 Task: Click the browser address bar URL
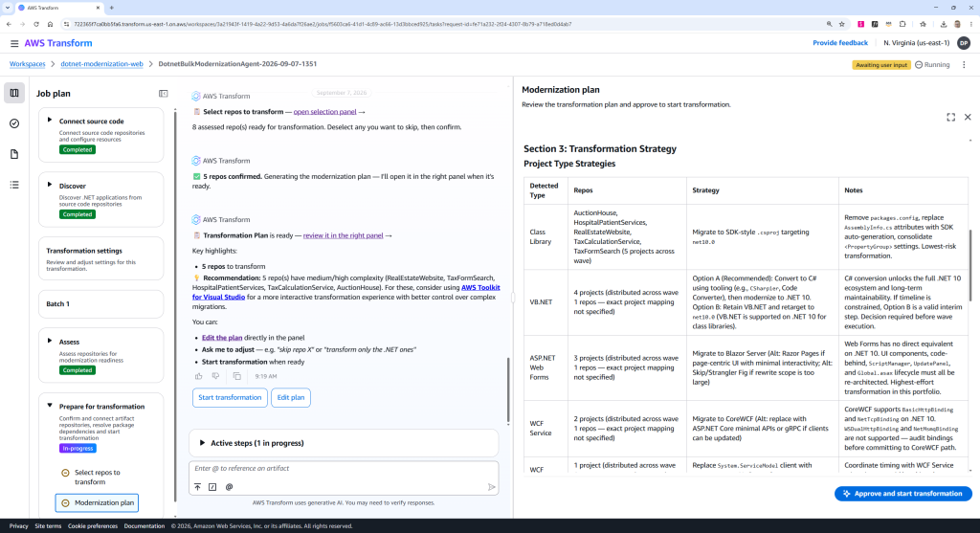pyautogui.click(x=323, y=24)
